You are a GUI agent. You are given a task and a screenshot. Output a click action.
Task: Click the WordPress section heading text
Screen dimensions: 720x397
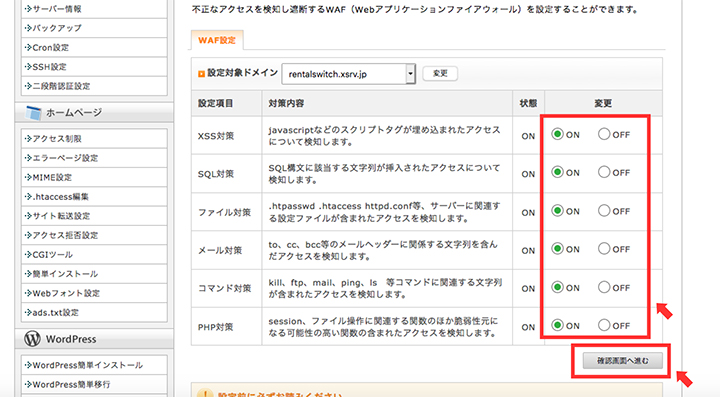point(71,339)
